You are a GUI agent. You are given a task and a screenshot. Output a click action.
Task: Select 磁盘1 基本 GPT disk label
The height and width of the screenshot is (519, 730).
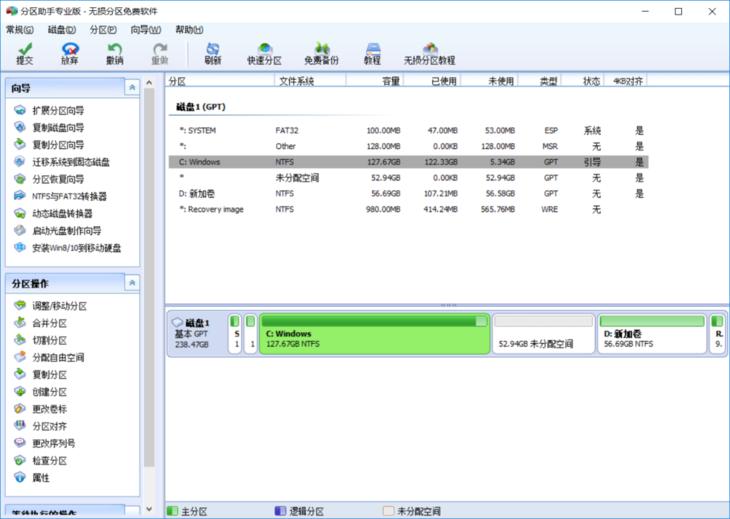[197, 334]
